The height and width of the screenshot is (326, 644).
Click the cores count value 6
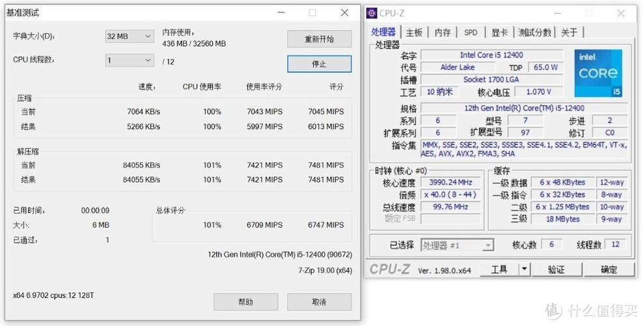(551, 244)
